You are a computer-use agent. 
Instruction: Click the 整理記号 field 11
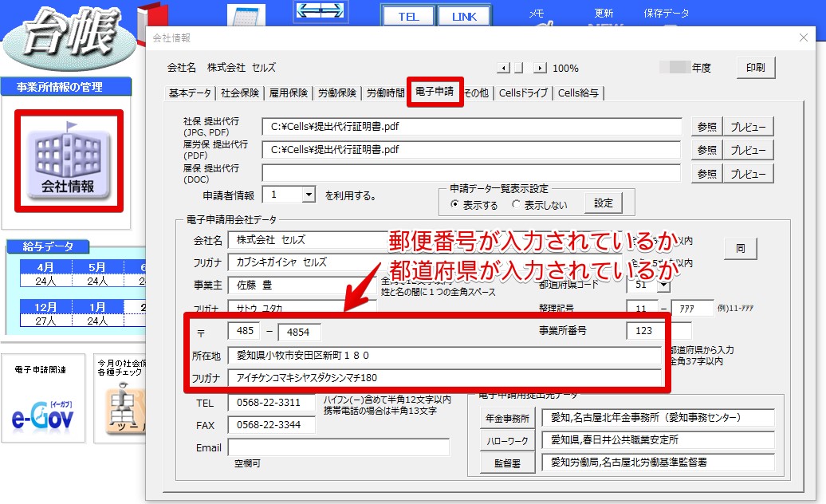(642, 308)
